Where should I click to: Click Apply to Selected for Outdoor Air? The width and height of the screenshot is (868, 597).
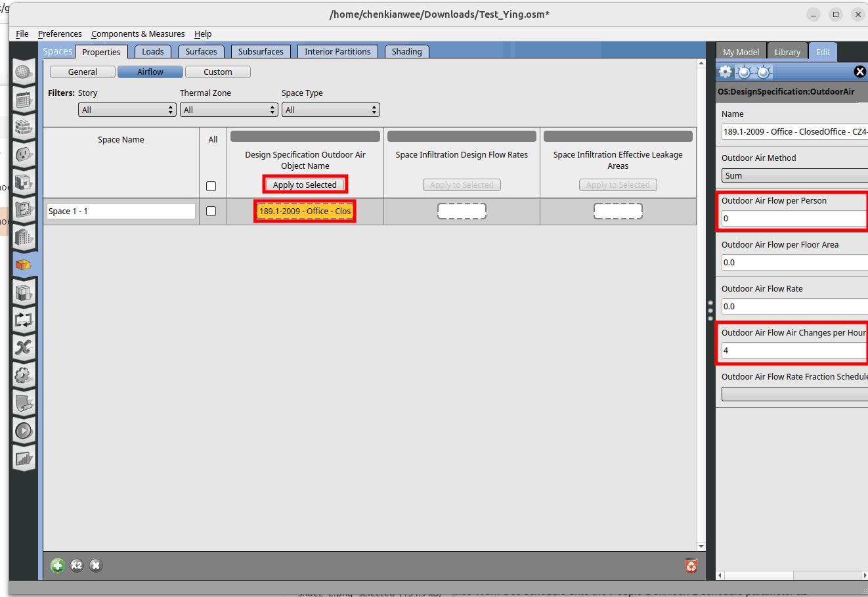tap(305, 185)
